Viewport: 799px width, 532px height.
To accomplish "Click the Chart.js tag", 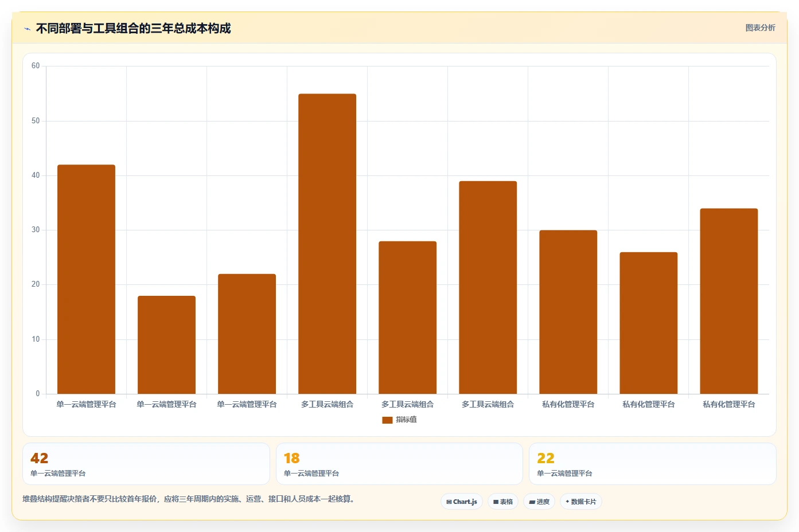I will (x=462, y=502).
